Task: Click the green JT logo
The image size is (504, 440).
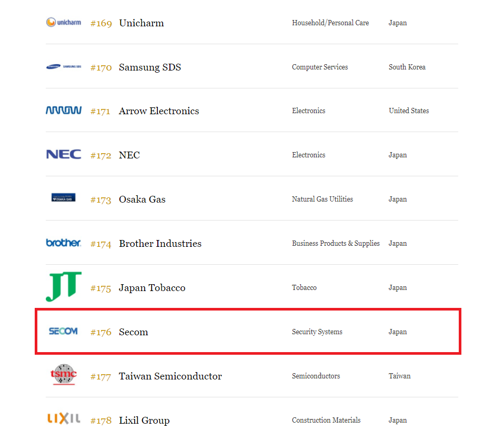Action: coord(63,286)
